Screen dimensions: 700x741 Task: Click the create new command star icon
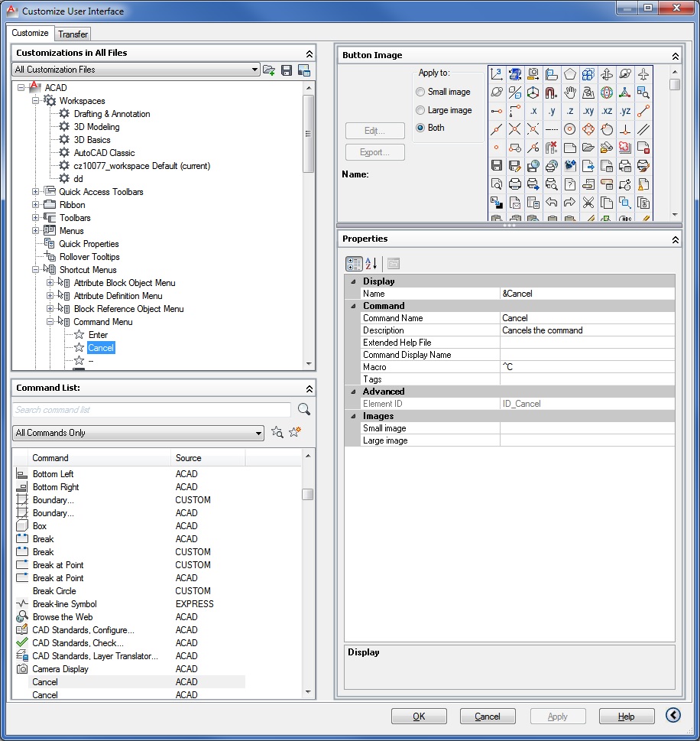pos(295,433)
